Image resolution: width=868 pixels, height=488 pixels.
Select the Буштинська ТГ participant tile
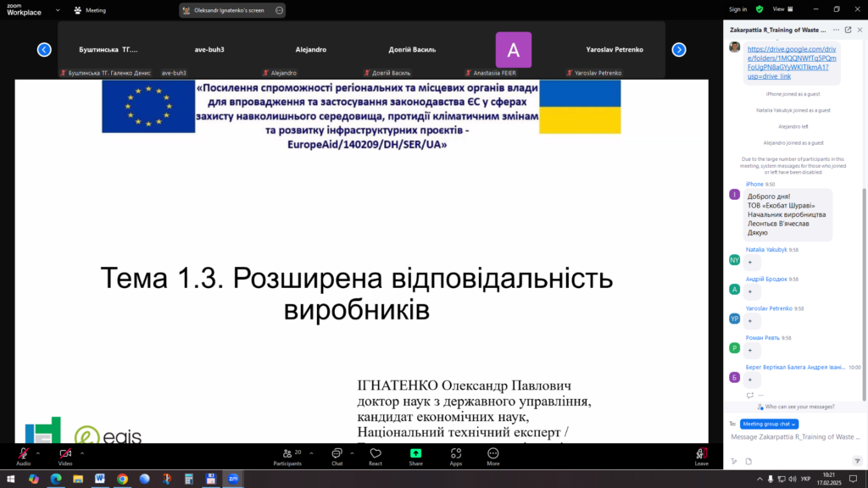click(108, 50)
